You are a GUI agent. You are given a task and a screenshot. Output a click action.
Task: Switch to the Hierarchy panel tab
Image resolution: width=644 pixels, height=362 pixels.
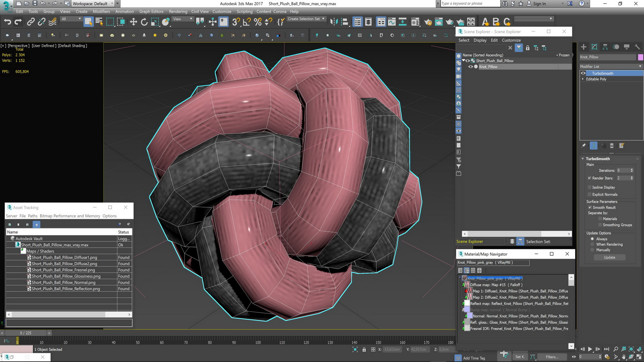click(605, 47)
